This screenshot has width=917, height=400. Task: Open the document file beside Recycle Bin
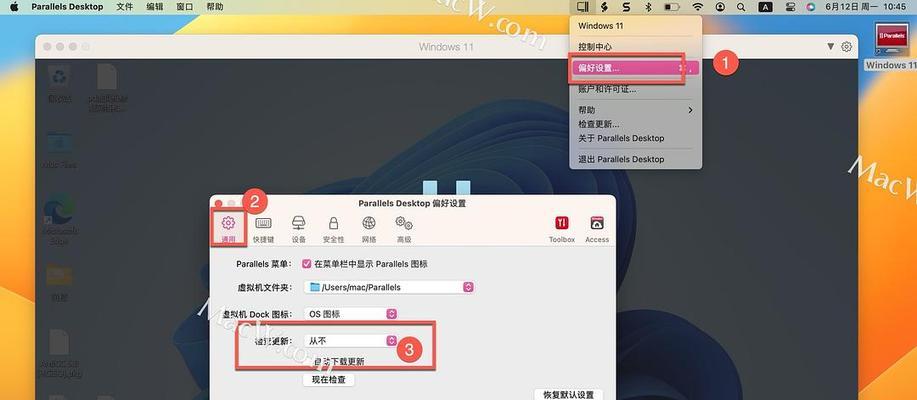click(108, 88)
